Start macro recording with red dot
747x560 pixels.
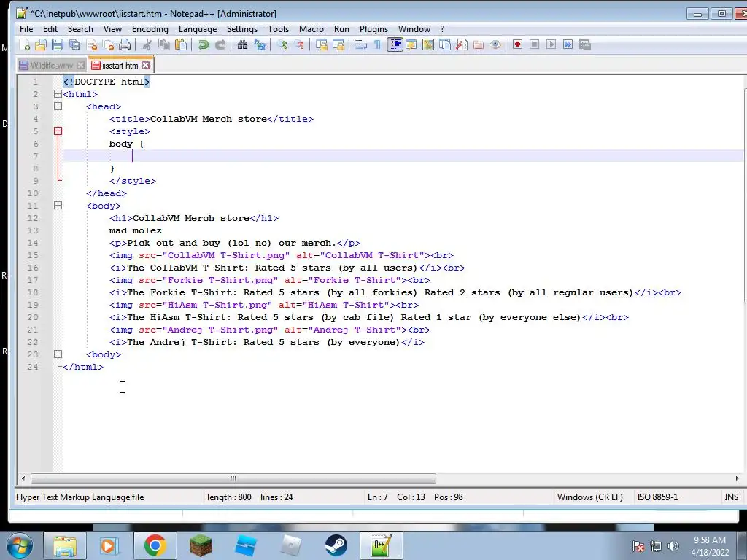(x=517, y=44)
